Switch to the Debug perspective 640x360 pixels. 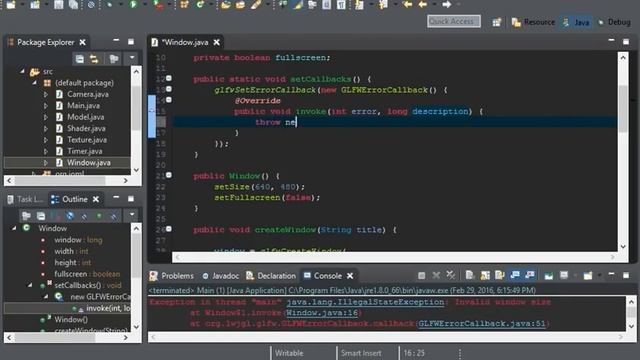coord(614,22)
